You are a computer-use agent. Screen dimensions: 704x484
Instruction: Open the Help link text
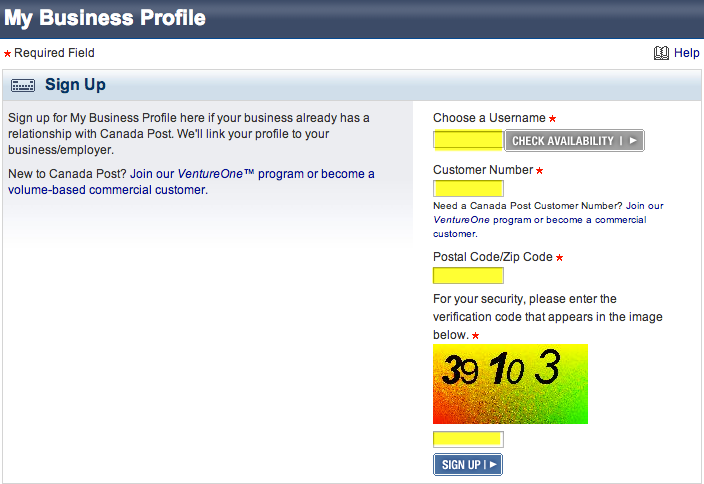pos(687,53)
